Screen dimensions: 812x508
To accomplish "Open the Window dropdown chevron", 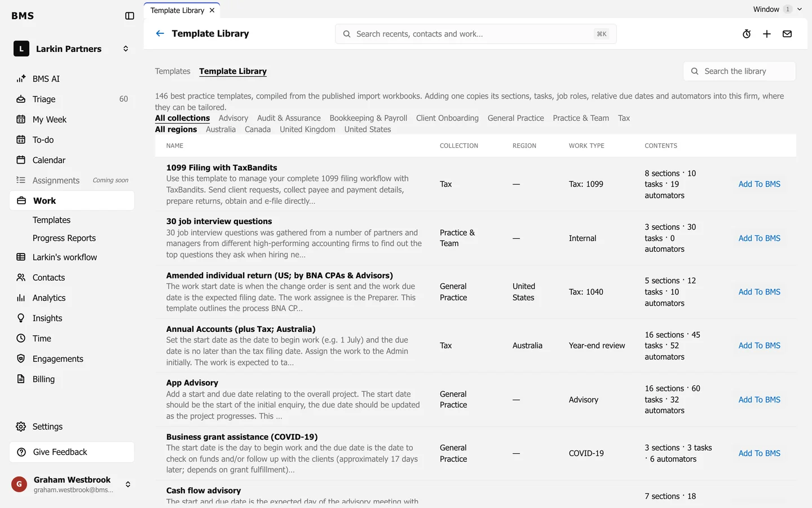I will click(799, 9).
